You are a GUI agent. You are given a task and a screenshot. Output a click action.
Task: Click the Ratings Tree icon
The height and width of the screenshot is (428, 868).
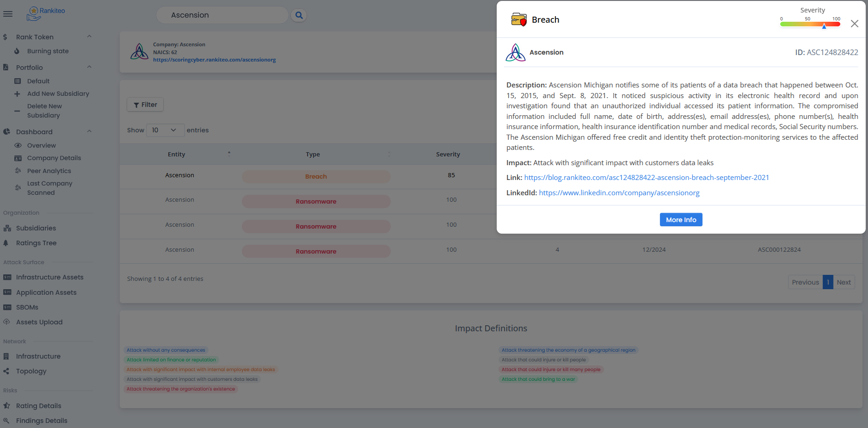click(x=6, y=243)
